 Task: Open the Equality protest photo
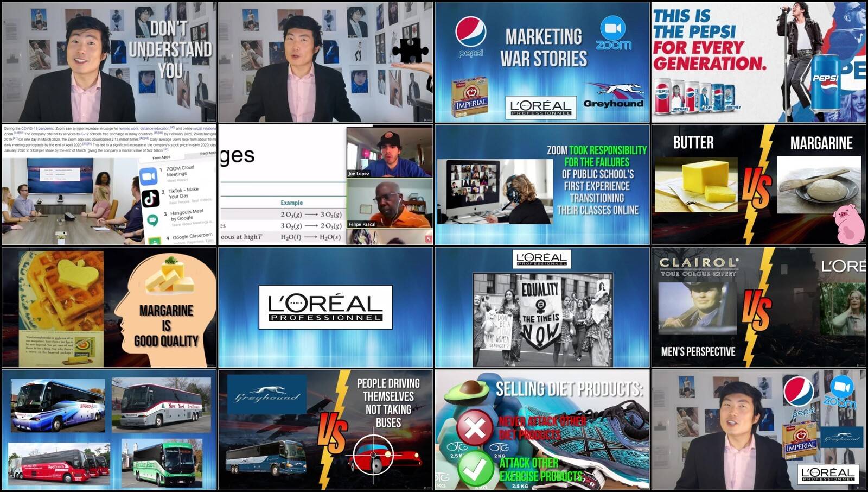pyautogui.click(x=542, y=319)
